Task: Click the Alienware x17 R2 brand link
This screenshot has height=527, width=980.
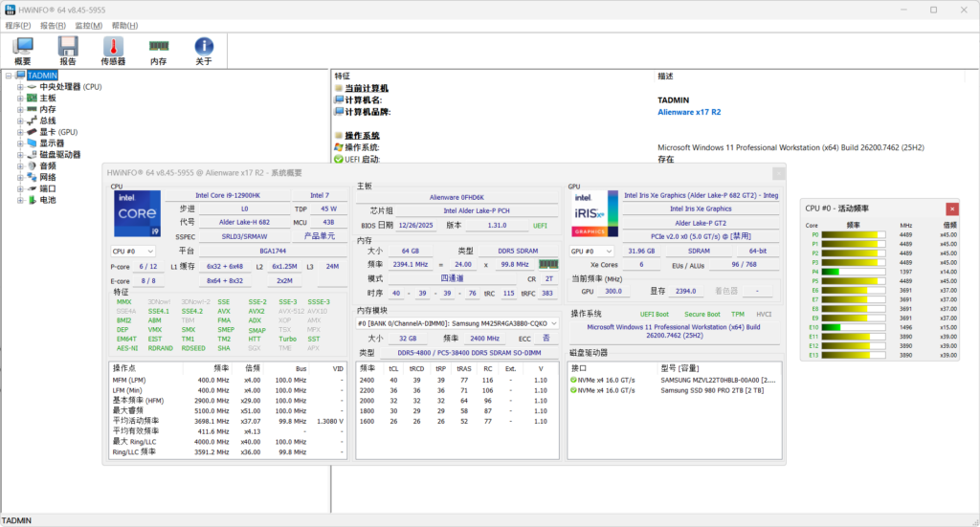Action: (689, 112)
